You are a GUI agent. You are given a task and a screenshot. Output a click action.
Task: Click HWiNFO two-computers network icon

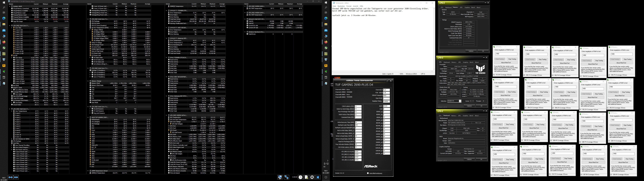287,177
